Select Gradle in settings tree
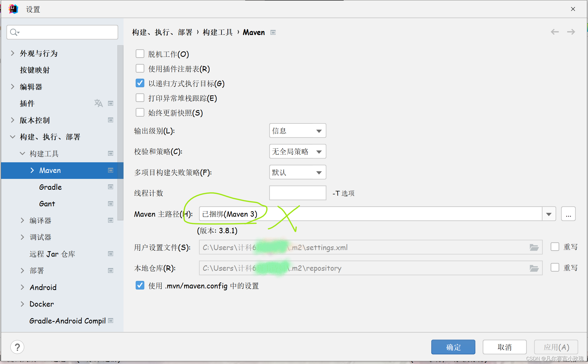Image resolution: width=588 pixels, height=364 pixels. point(50,187)
